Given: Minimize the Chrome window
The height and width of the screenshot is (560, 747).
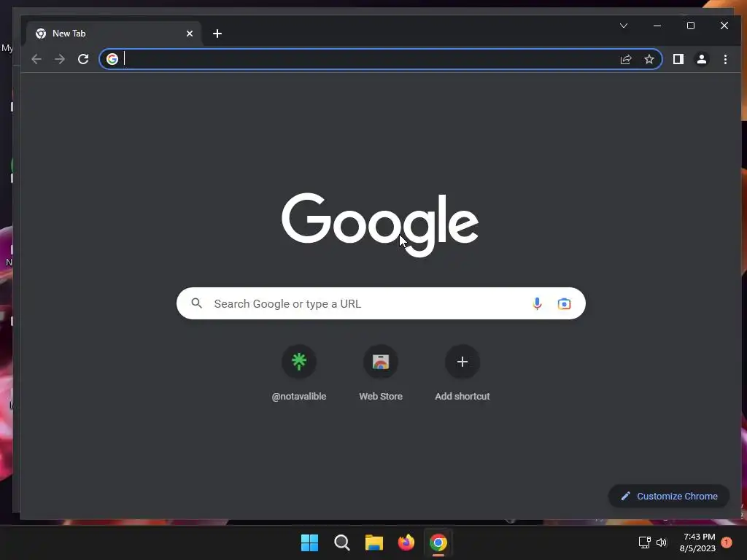Looking at the screenshot, I should click(x=657, y=26).
